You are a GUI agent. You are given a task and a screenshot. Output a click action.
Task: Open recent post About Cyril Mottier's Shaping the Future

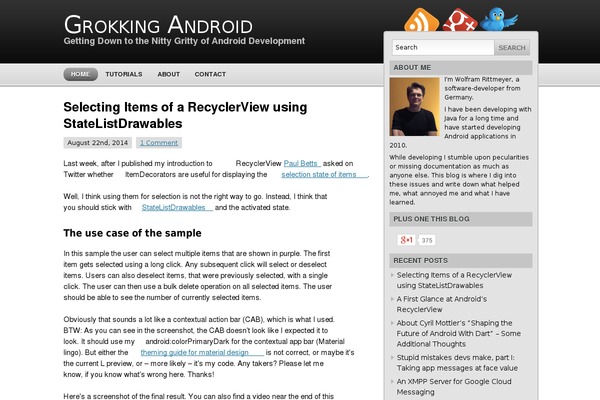(x=458, y=333)
